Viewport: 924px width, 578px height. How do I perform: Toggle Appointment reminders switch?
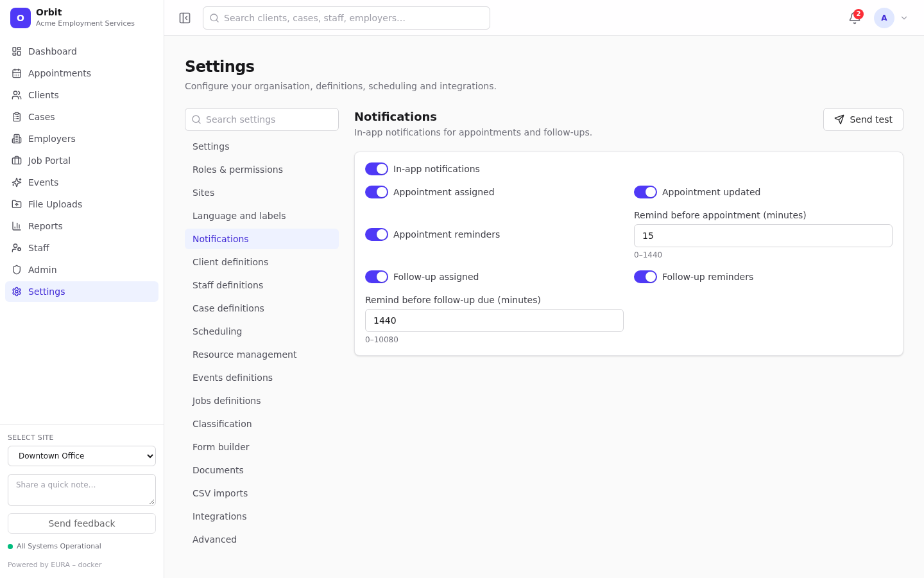coord(377,234)
